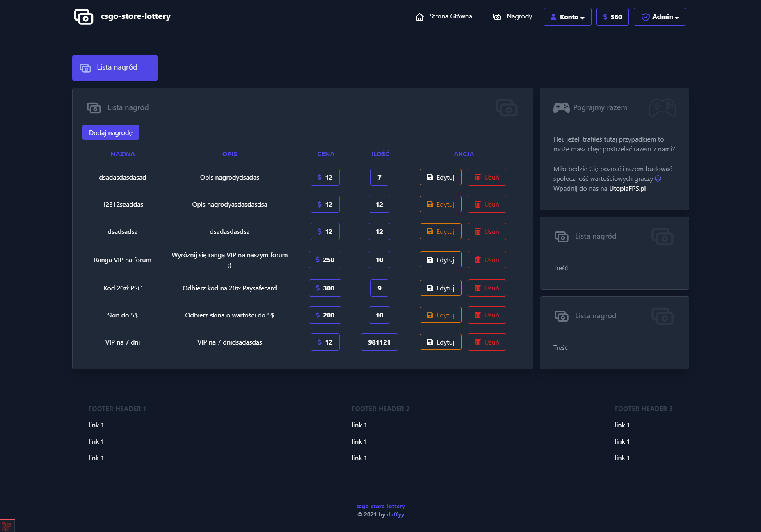Edit the Ranga VIP na forum reward
Image resolution: width=761 pixels, height=532 pixels.
click(x=441, y=260)
